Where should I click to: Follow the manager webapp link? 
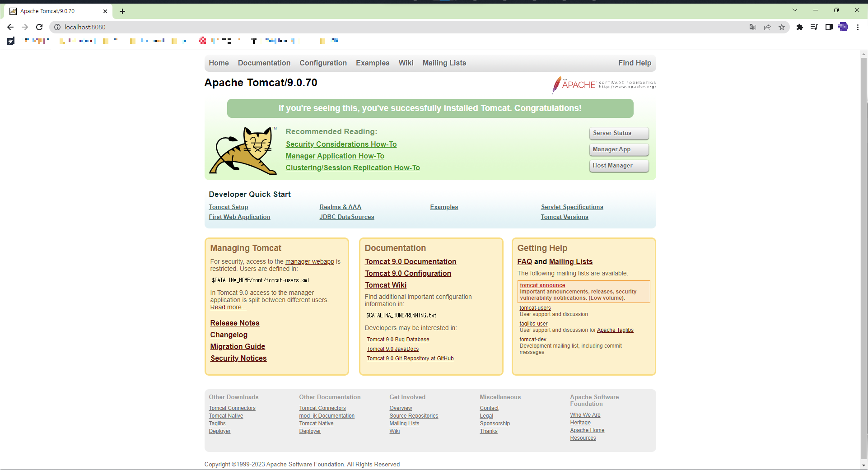tap(309, 261)
